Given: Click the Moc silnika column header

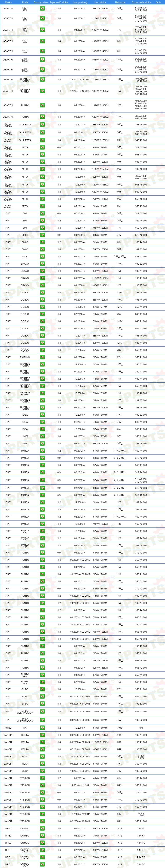Looking at the screenshot, I should click(100, 2).
